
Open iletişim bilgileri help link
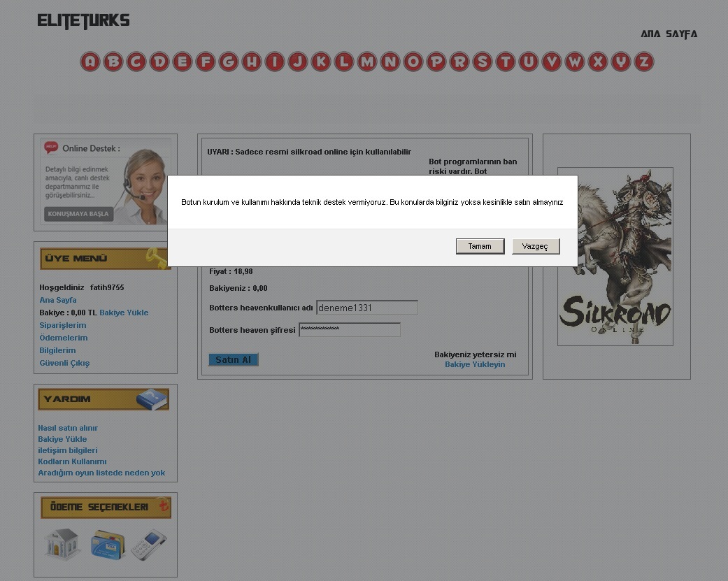[x=68, y=450]
